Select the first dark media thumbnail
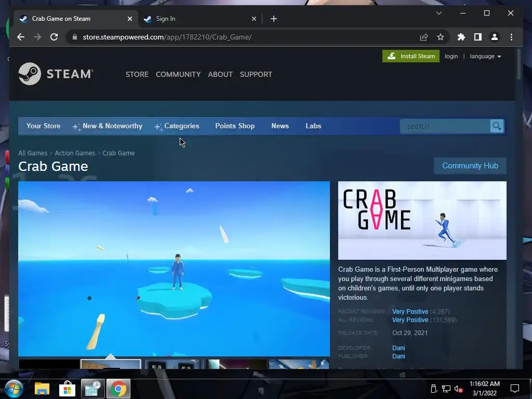532x399 pixels. [x=49, y=364]
